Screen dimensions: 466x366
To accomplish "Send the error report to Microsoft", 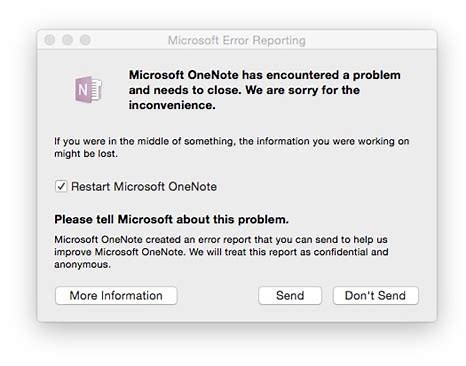I will point(290,296).
